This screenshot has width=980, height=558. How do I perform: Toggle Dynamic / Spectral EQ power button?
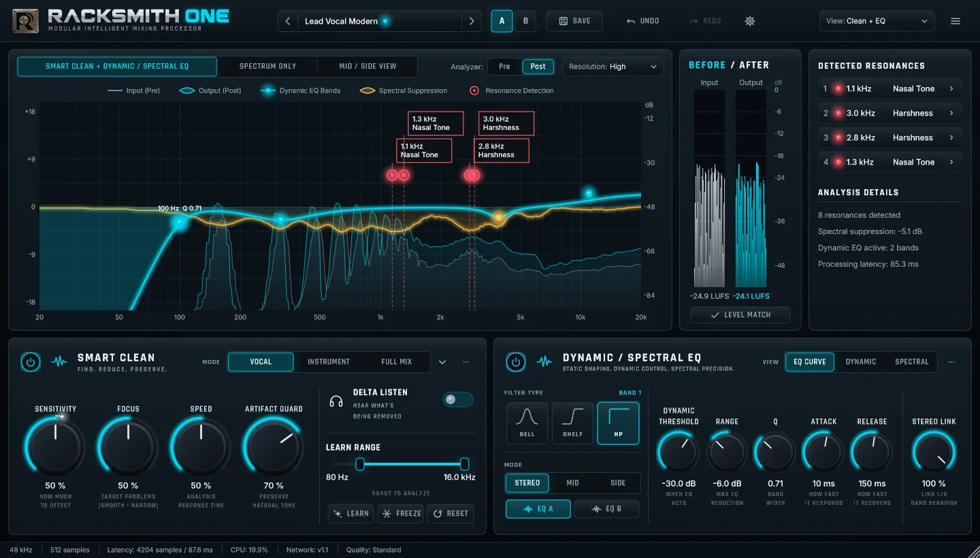516,362
